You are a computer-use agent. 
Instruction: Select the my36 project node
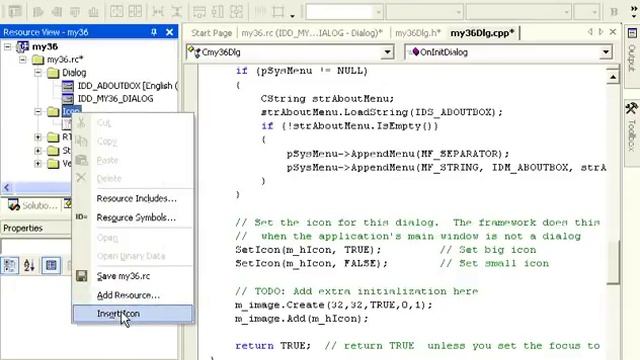45,47
